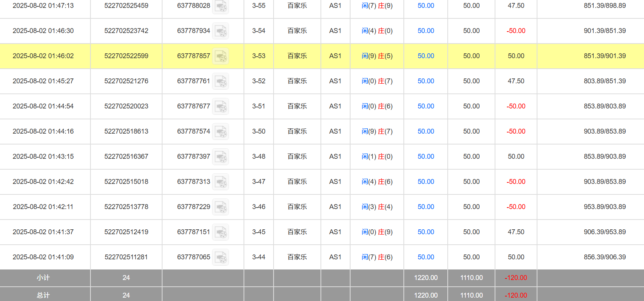Click blue 50.00 bet amount for round 3-46
The width and height of the screenshot is (644, 301).
click(x=426, y=207)
